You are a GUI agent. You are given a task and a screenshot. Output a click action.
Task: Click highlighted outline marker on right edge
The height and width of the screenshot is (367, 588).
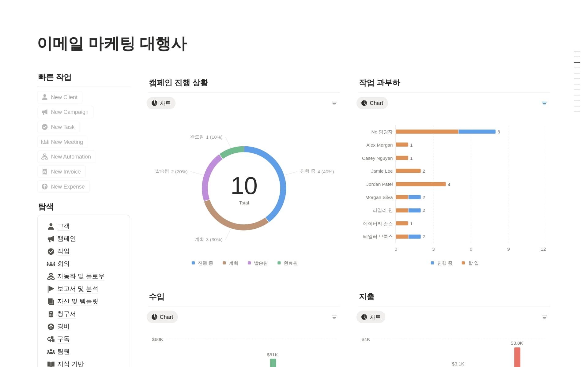pos(577,62)
